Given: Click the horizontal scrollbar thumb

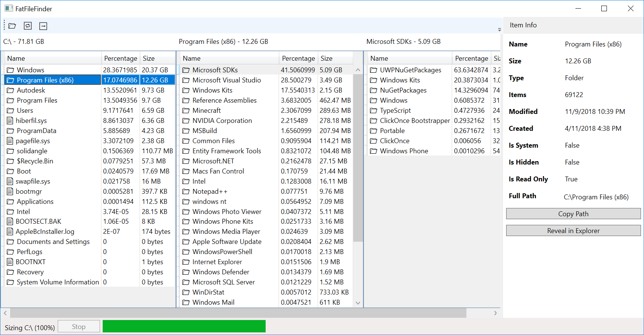Looking at the screenshot, I should (238, 313).
